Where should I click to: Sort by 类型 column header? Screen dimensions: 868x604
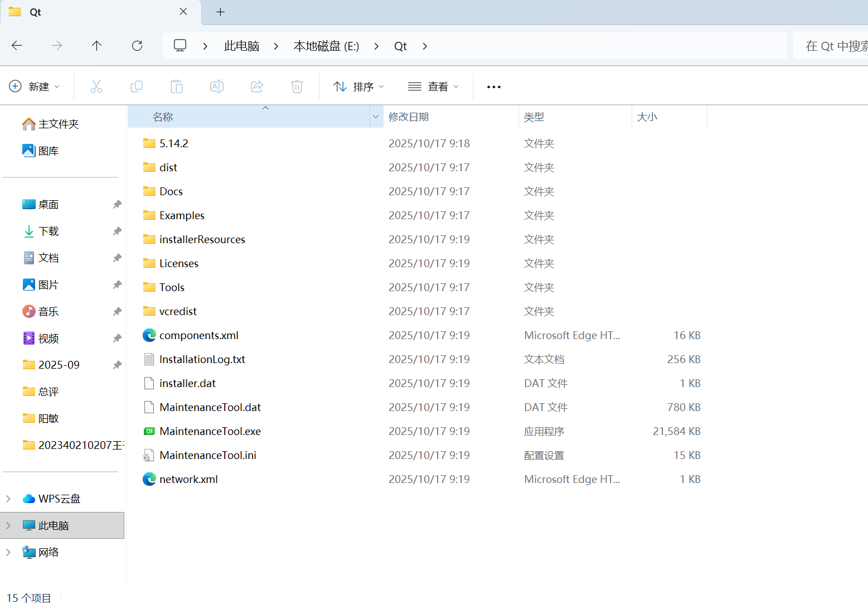[x=575, y=117]
